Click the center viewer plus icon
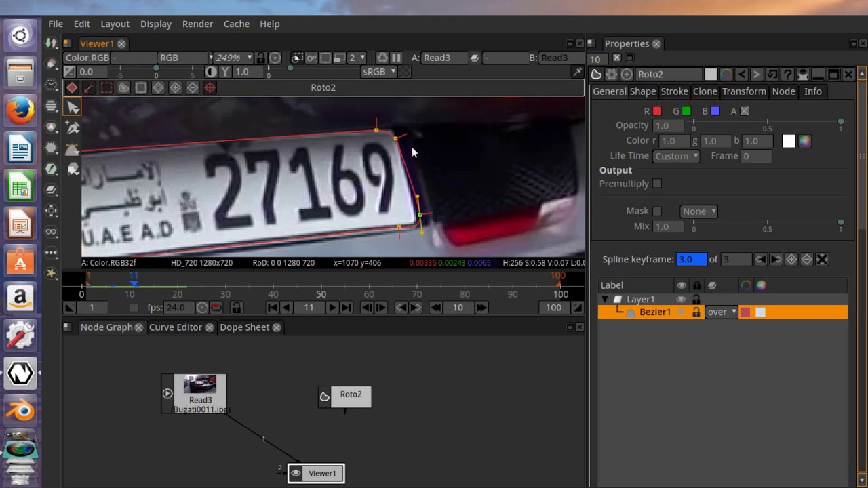The image size is (868, 488). coord(275,58)
